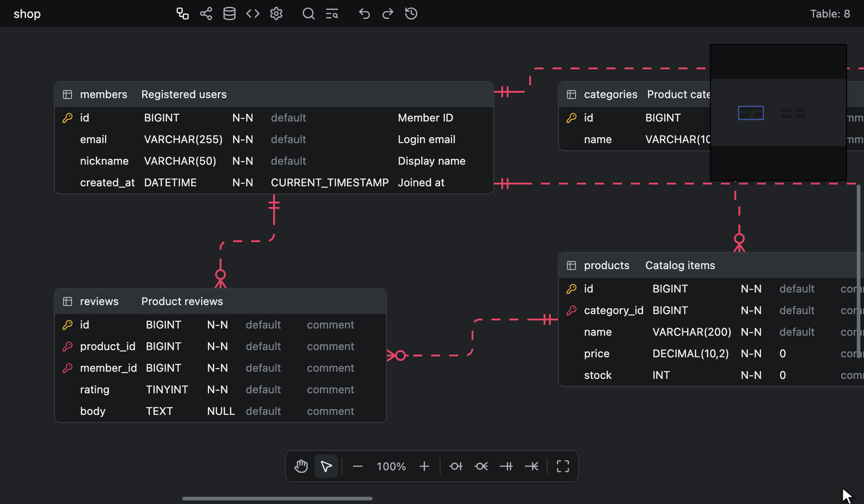
Task: Click the Registered users table comment
Action: [184, 94]
